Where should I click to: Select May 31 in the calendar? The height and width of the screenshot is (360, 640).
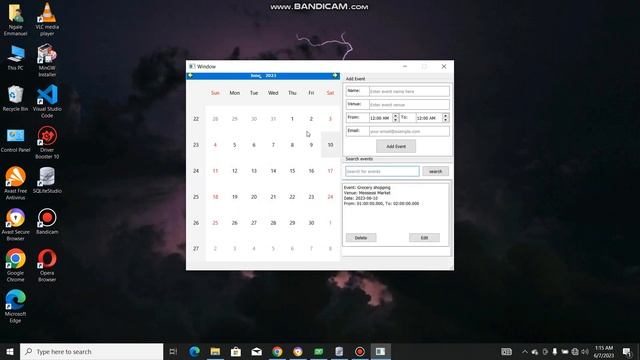coord(273,119)
